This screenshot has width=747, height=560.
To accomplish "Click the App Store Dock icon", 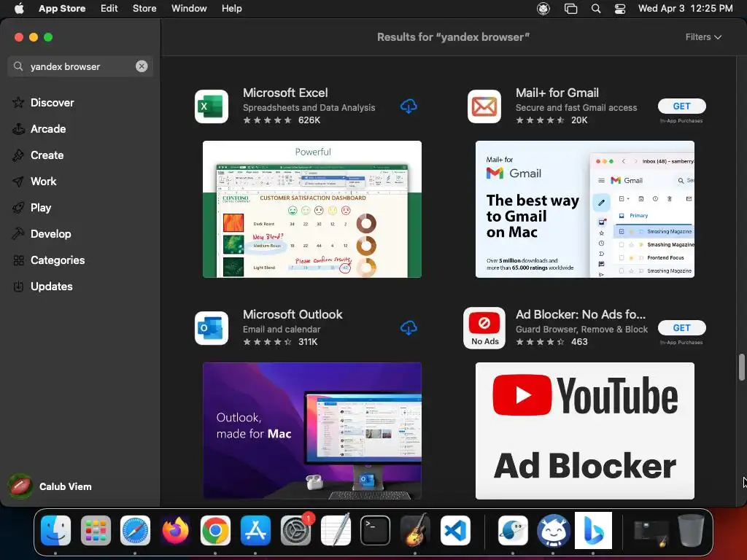I will (255, 530).
